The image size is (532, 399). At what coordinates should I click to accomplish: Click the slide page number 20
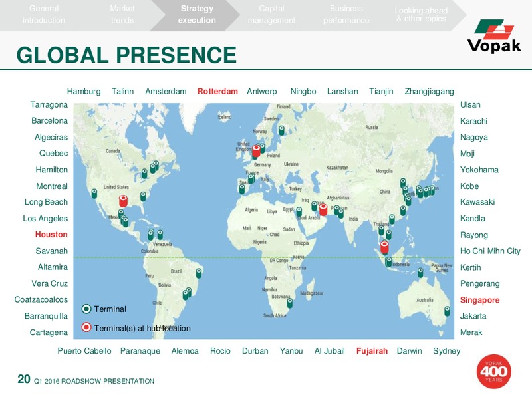(24, 379)
